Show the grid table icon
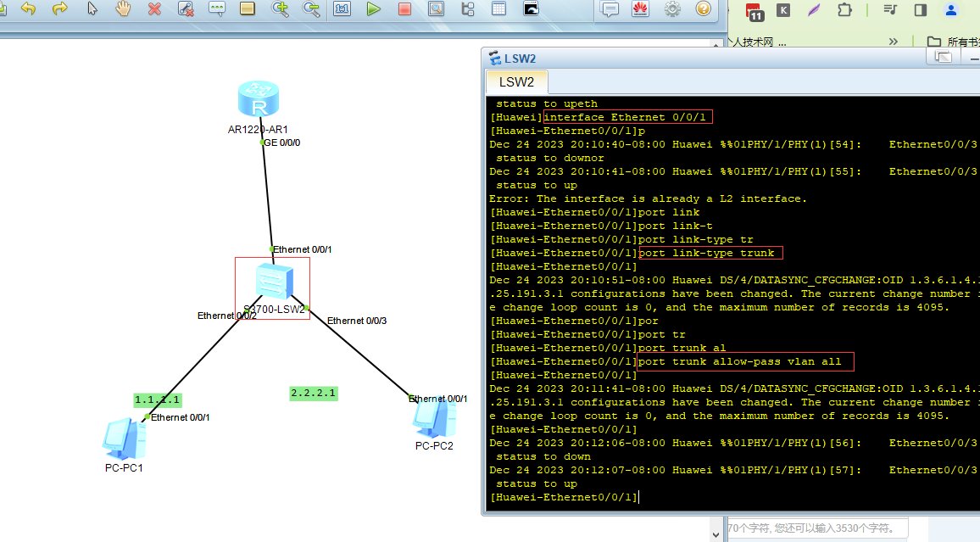Viewport: 980px width, 542px height. pos(498,8)
